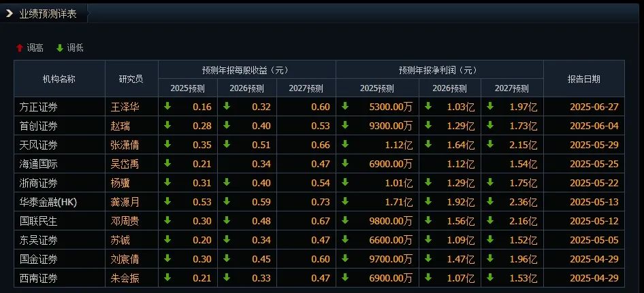Open the 海通国际 institution row

(38, 164)
